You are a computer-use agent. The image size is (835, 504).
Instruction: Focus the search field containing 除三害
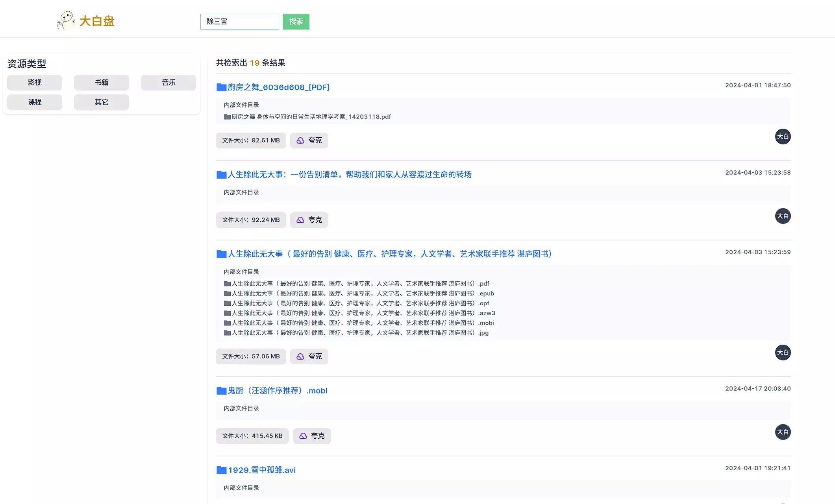click(239, 22)
